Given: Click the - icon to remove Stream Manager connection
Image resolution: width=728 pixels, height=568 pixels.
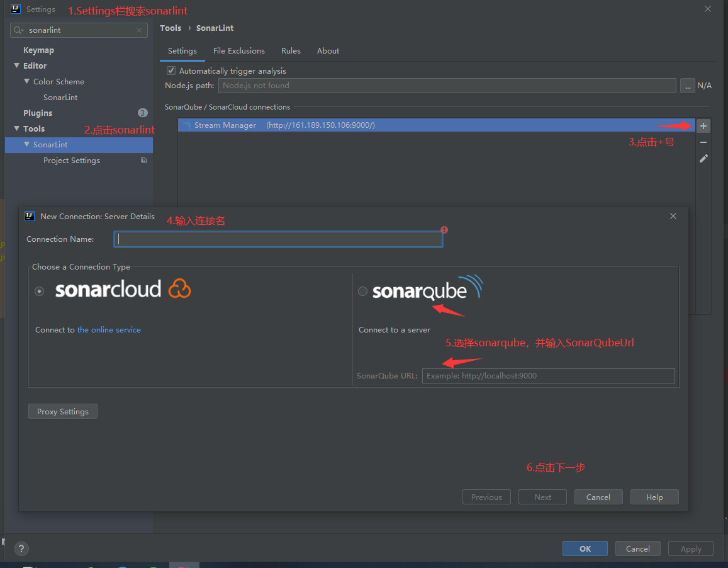Looking at the screenshot, I should [x=703, y=142].
